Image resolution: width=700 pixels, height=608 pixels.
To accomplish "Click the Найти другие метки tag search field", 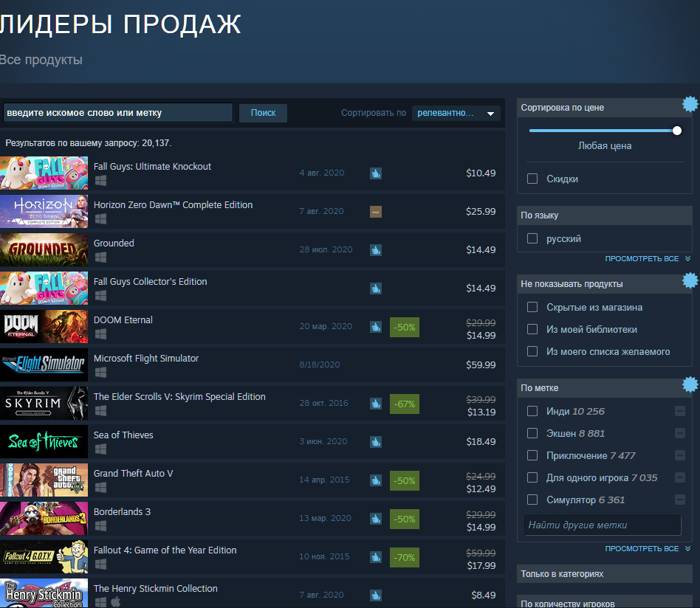I will (x=603, y=525).
